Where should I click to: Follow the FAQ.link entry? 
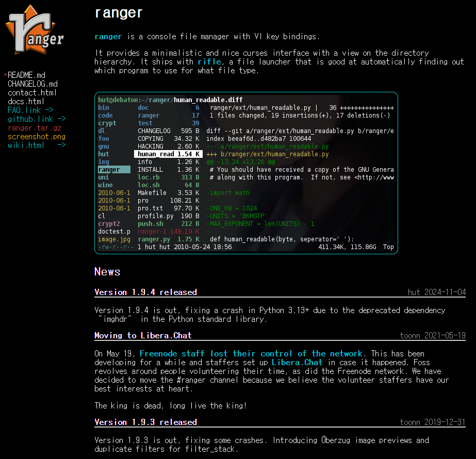[x=30, y=110]
